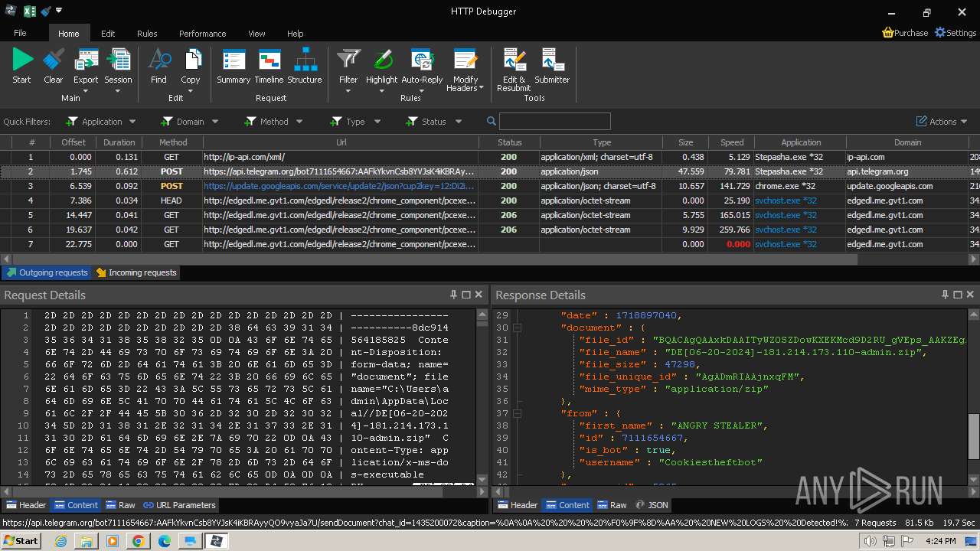Open the quick-access toolbar customize arrow
Viewport: 980px width, 551px height.
pos(59,11)
